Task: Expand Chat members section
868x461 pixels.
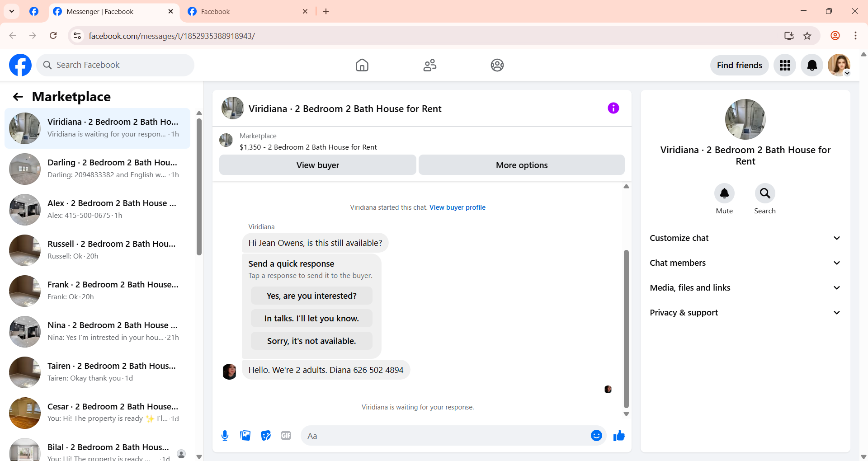Action: pos(745,263)
